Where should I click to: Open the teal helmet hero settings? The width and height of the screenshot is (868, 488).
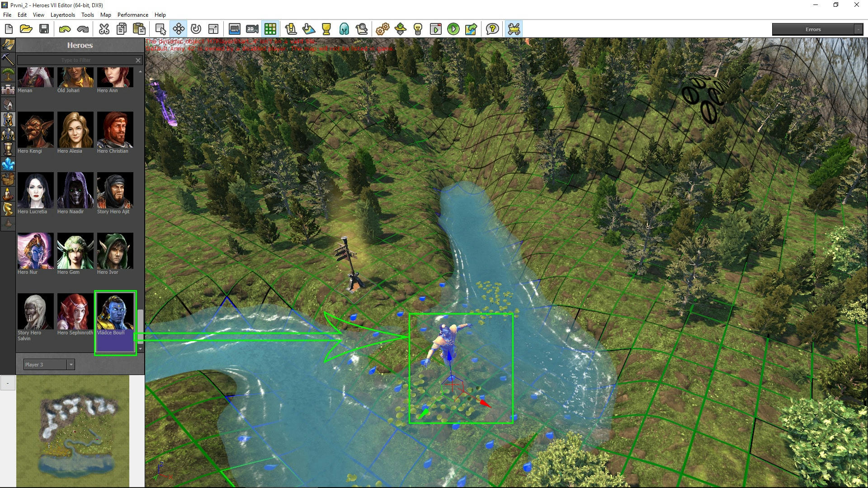pyautogui.click(x=344, y=29)
